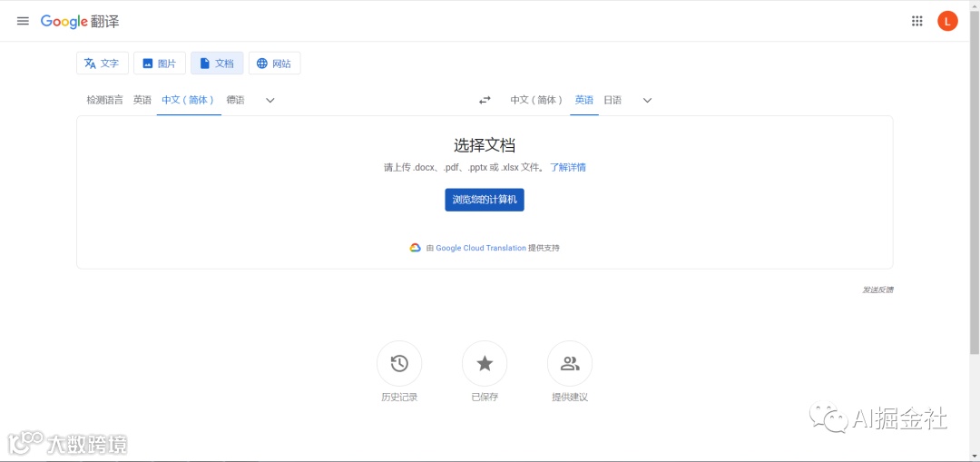Open the account avatar labeled L
The width and height of the screenshot is (980, 462).
coord(947,21)
